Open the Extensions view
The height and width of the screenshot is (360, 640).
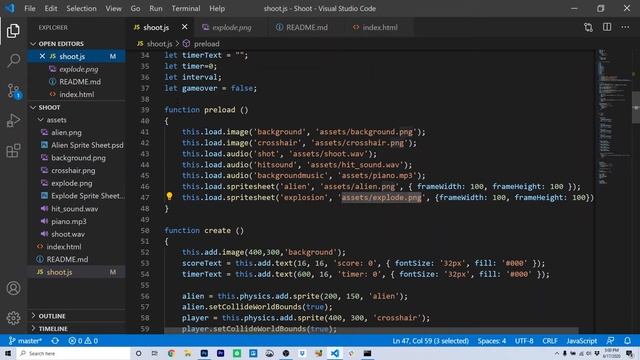point(13,151)
